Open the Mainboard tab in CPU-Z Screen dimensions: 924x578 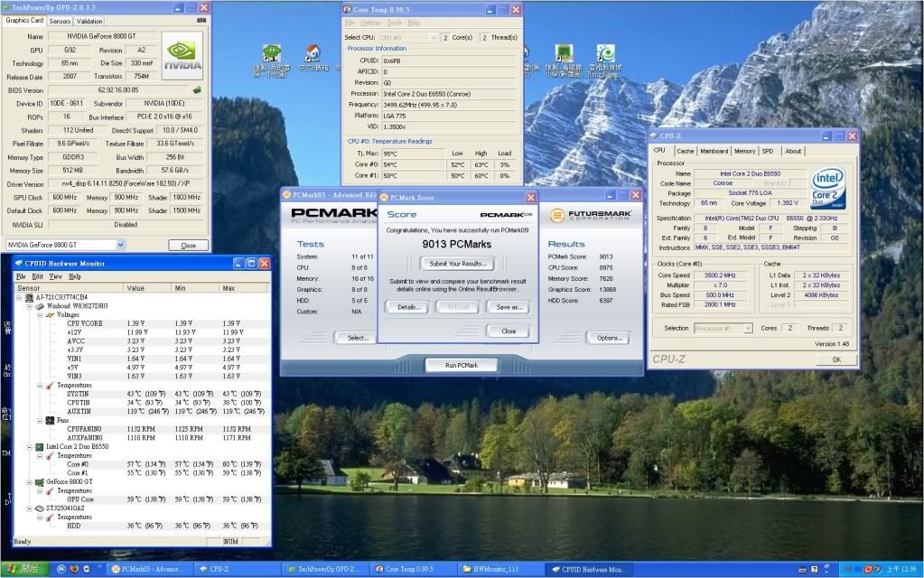714,152
